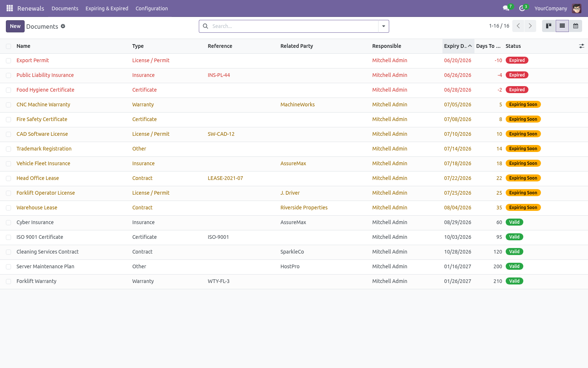Expand the search options dropdown arrow
This screenshot has height=368, width=588.
384,26
